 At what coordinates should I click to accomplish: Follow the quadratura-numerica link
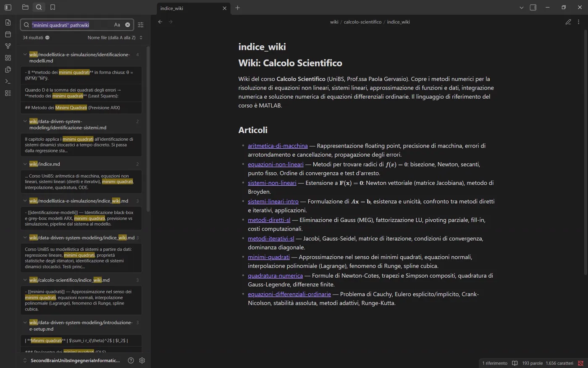[x=275, y=276]
